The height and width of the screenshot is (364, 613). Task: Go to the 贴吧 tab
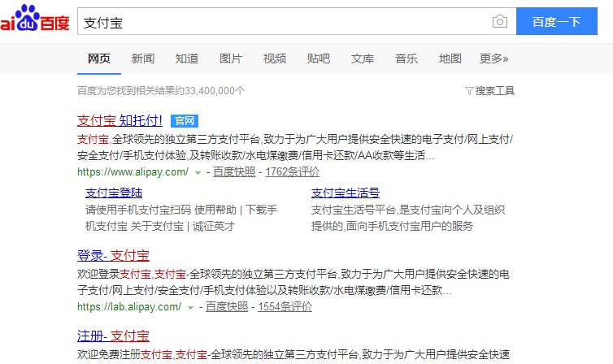[x=318, y=58]
